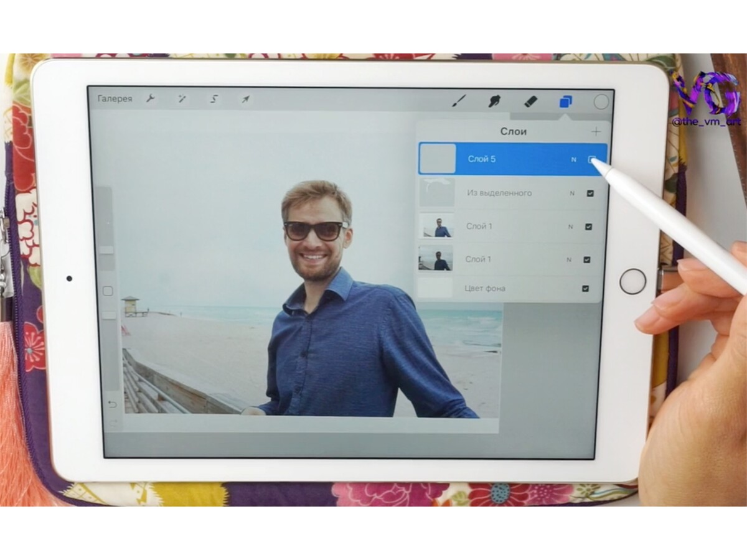This screenshot has height=560, width=747.
Task: Close the Layers panel via layers icon
Action: pos(565,101)
